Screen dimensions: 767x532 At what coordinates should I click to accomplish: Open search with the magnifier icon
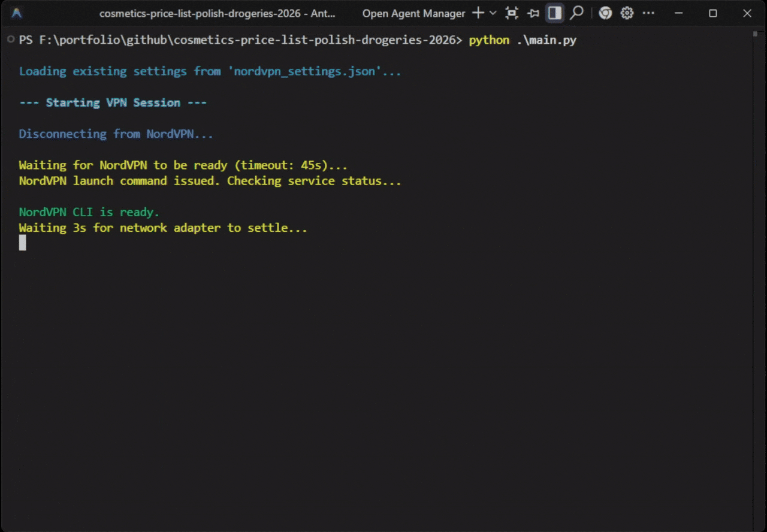click(576, 13)
